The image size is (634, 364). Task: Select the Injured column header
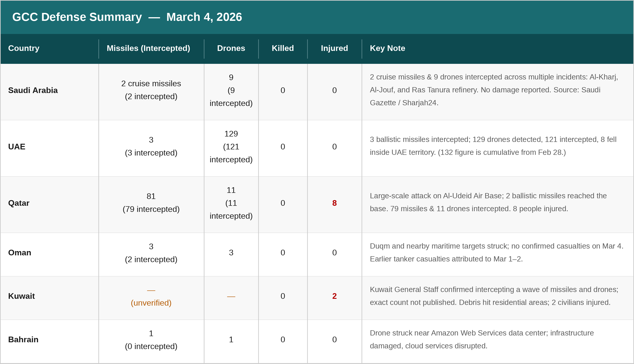tap(334, 48)
